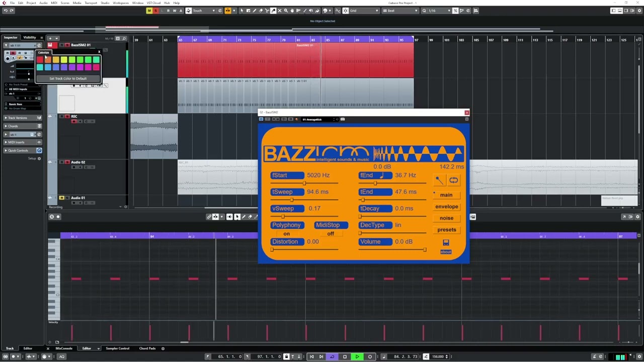Click the Undo arrow icon
The height and width of the screenshot is (362, 644).
click(x=5, y=11)
